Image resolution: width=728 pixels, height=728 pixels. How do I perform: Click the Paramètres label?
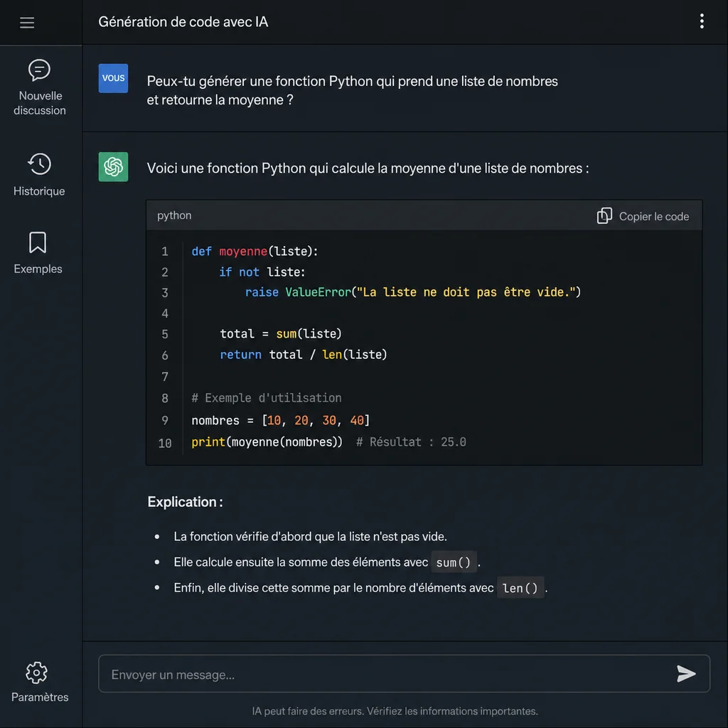pos(40,697)
